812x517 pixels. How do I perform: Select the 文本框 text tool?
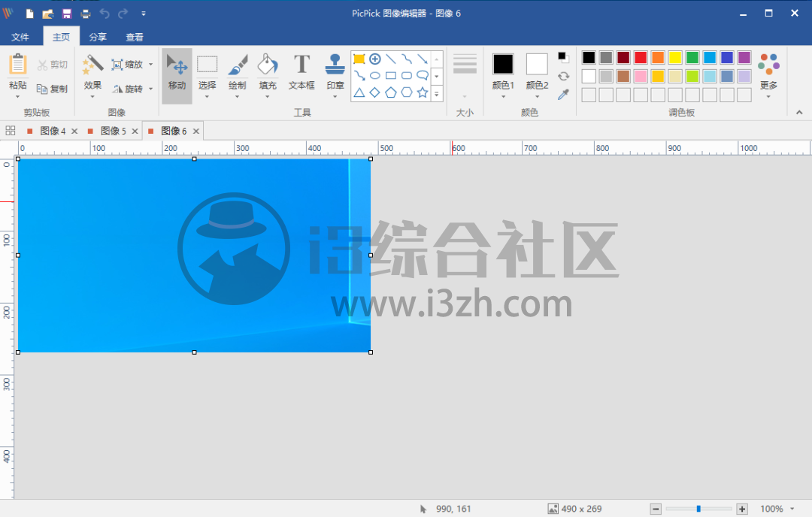301,71
